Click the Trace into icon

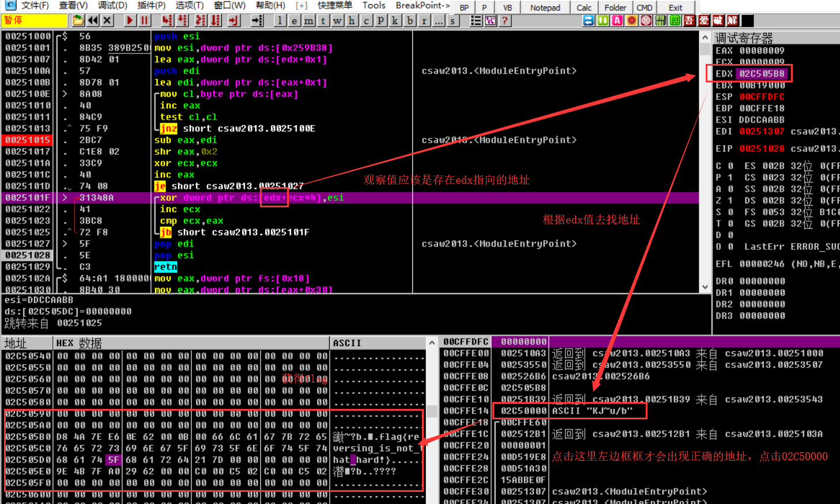click(201, 21)
